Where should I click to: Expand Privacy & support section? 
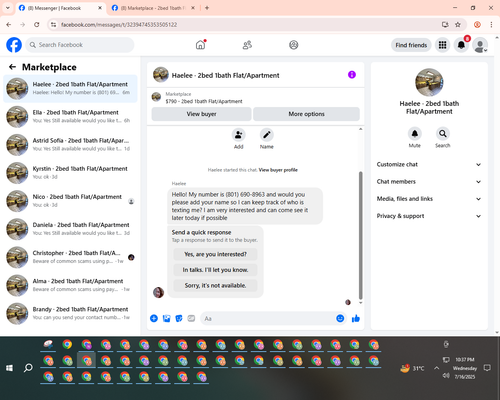pyautogui.click(x=429, y=216)
